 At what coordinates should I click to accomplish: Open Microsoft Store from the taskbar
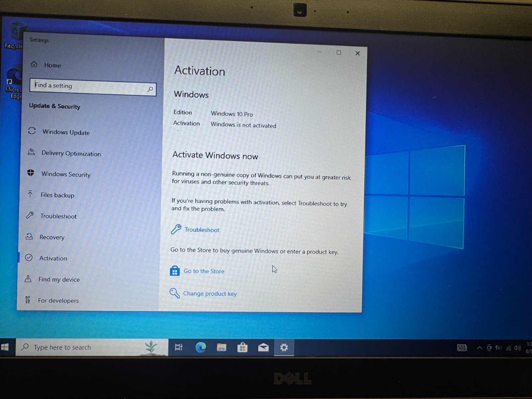tap(242, 347)
